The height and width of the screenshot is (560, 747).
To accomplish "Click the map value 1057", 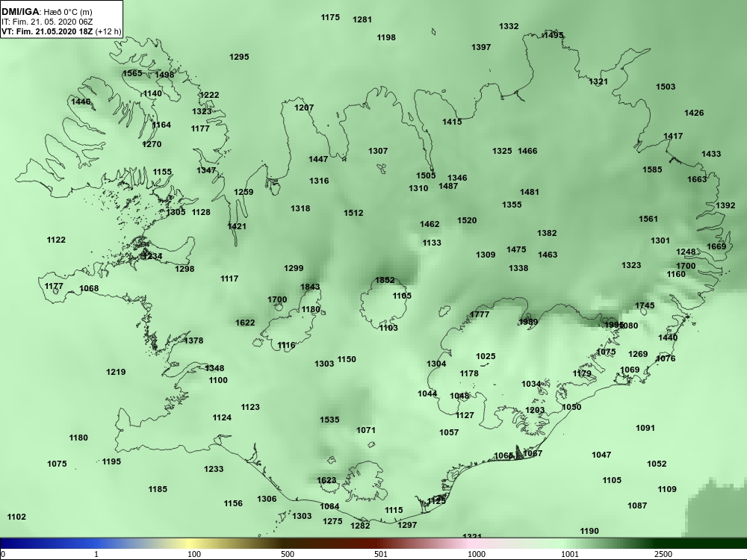I will (x=449, y=432).
